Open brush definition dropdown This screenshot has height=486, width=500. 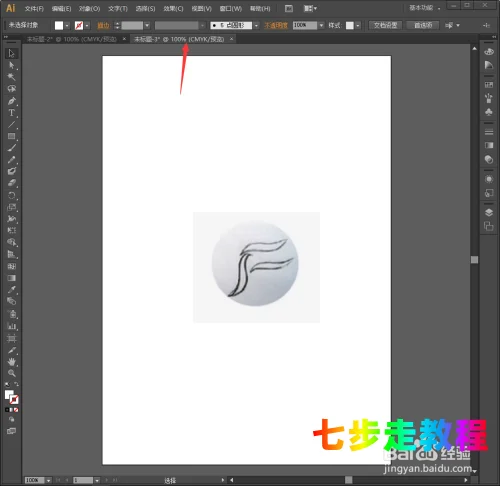pos(256,25)
